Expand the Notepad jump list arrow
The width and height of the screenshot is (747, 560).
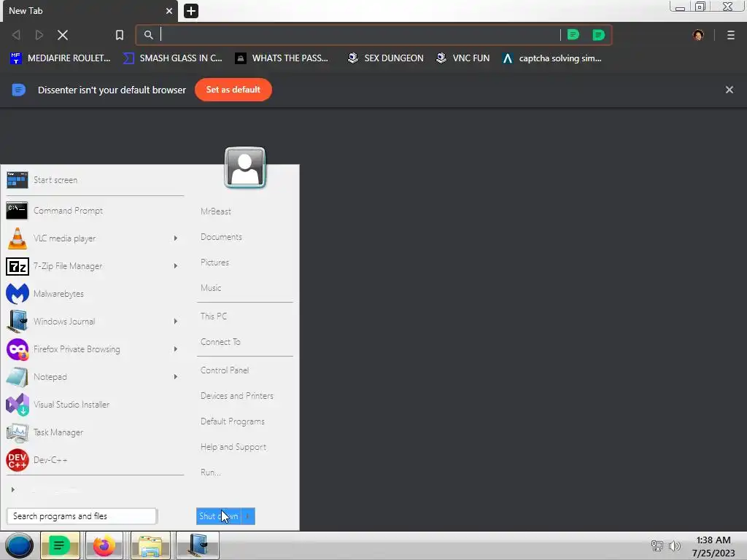tap(176, 377)
